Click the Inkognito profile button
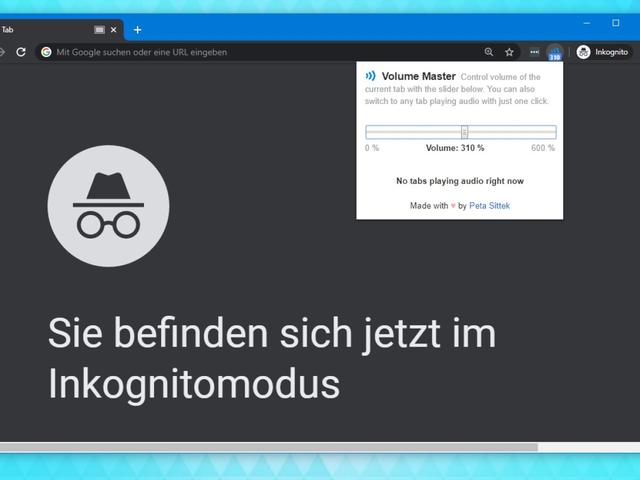Screen dimensions: 640x480 coord(604,52)
